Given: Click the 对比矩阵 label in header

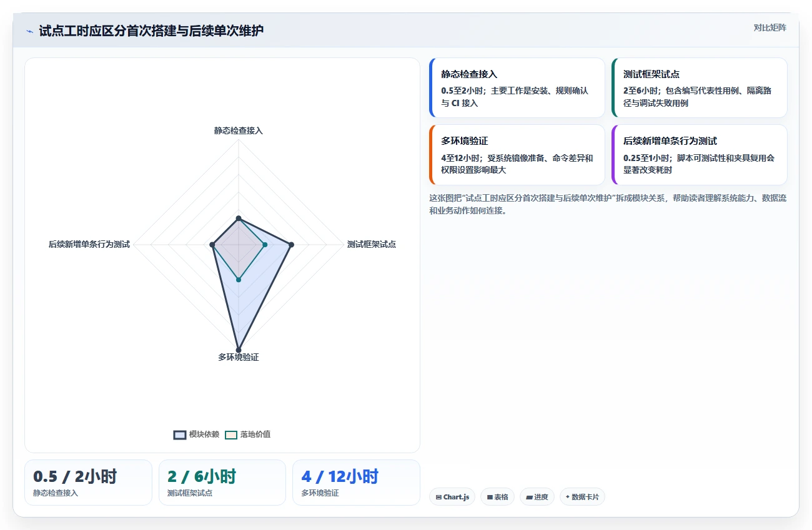Looking at the screenshot, I should point(770,27).
